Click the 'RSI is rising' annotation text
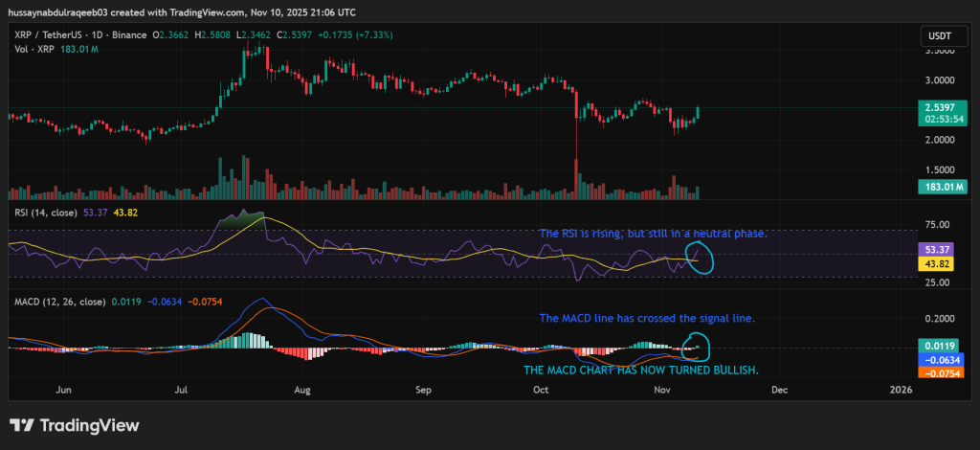Screen dimensions: 980x450 point(653,234)
